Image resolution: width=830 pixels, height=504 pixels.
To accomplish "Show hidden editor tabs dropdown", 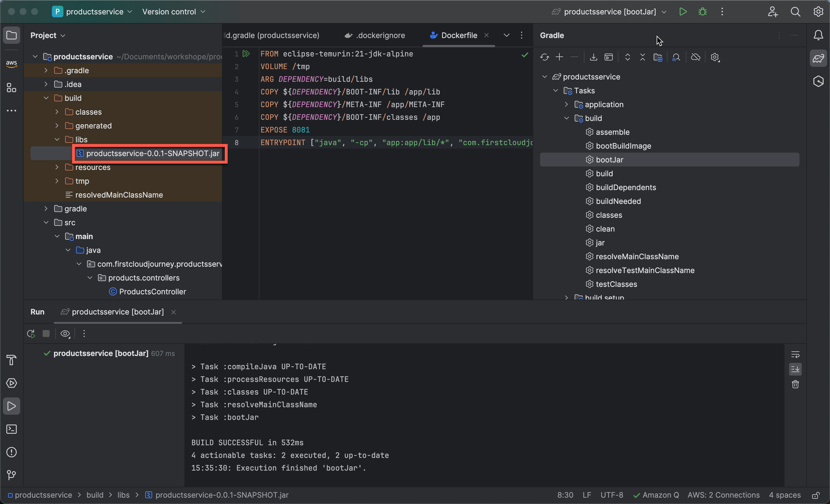I will point(506,35).
